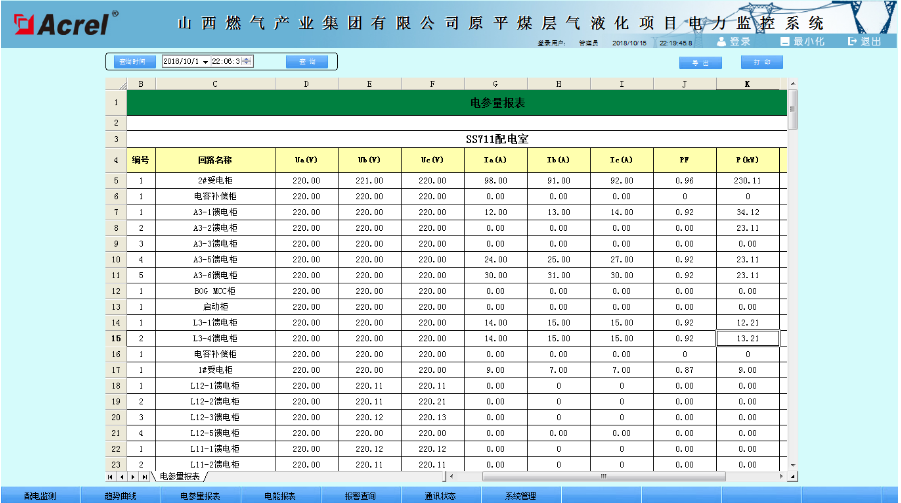The image size is (901, 503).
Task: Click the vertical scrollbar down arrow
Action: (792, 465)
